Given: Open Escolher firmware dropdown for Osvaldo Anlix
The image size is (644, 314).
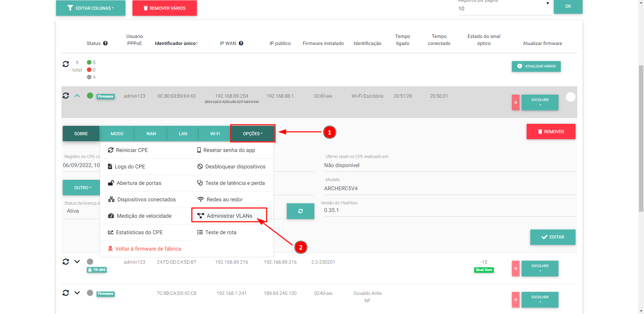Looking at the screenshot, I should 540,300.
